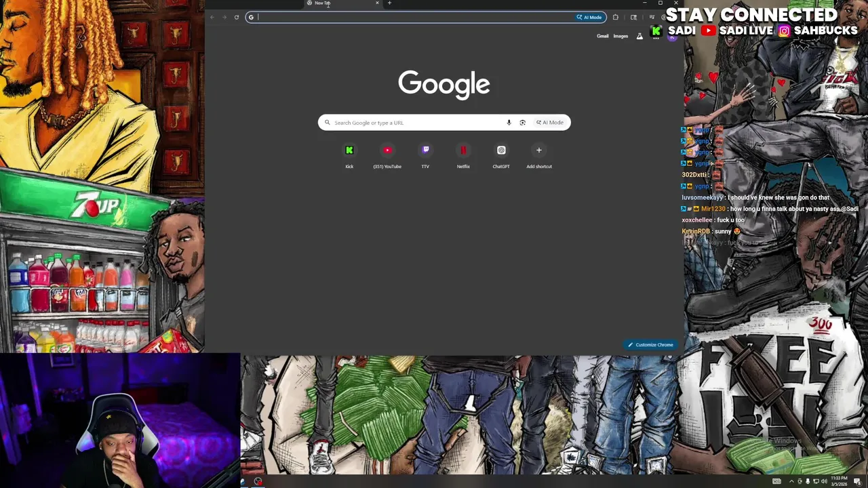Open Google Lens image search icon
The image size is (868, 488).
point(522,123)
